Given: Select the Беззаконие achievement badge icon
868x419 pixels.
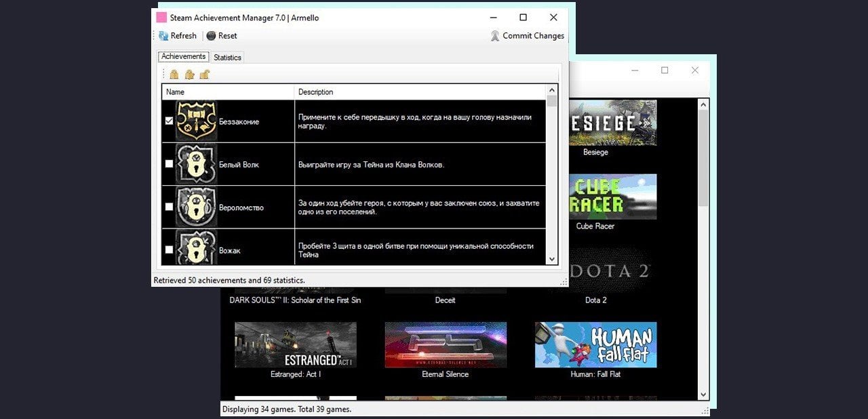Looking at the screenshot, I should (x=196, y=121).
